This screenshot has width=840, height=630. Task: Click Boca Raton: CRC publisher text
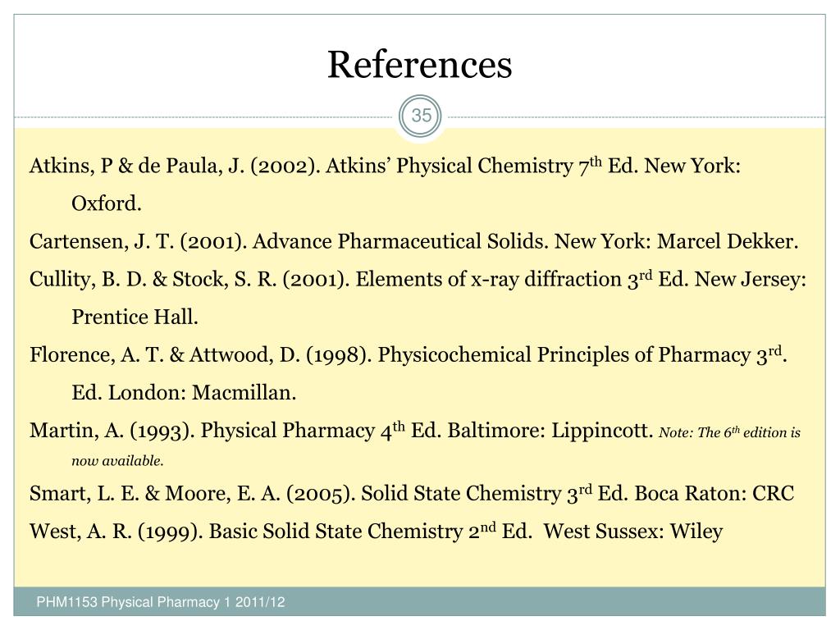coord(714,493)
